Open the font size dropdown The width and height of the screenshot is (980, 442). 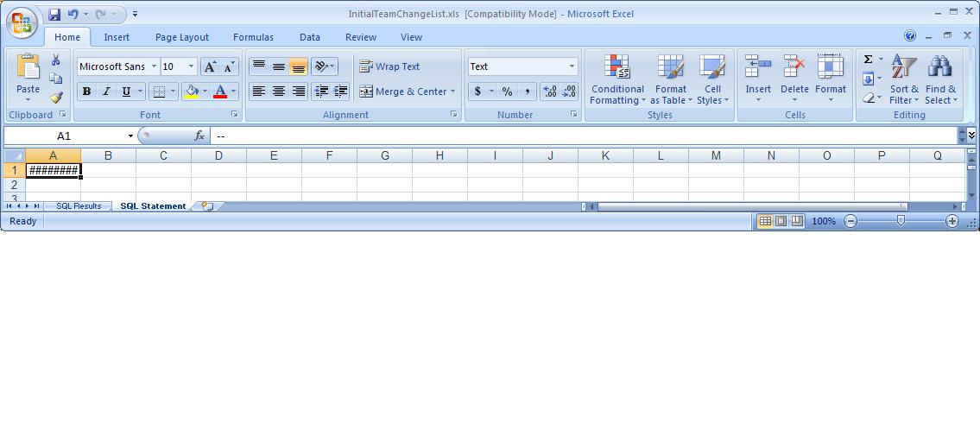pos(192,66)
